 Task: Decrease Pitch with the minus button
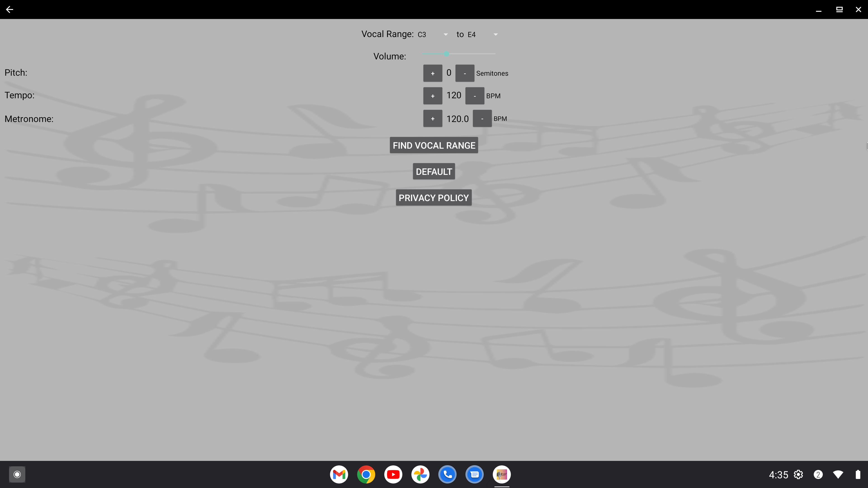pos(465,73)
